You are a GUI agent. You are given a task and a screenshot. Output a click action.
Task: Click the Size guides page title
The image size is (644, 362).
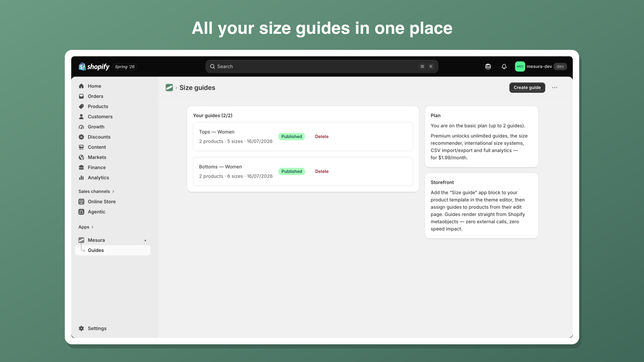(197, 88)
